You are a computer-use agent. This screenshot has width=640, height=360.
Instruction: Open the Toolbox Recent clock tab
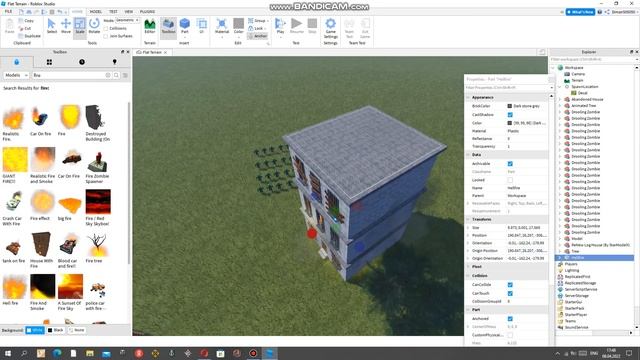point(82,62)
